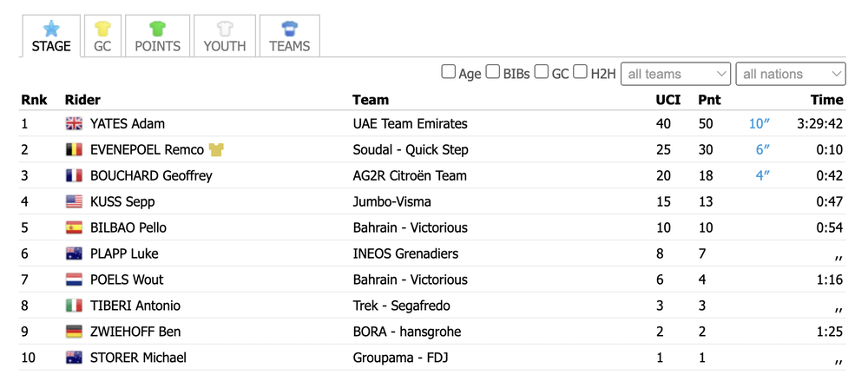Click the blue star STAGE icon
Image resolution: width=868 pixels, height=375 pixels.
(x=51, y=29)
